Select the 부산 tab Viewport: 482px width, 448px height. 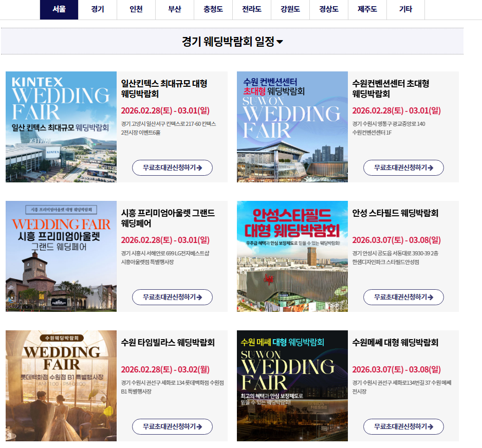point(175,10)
